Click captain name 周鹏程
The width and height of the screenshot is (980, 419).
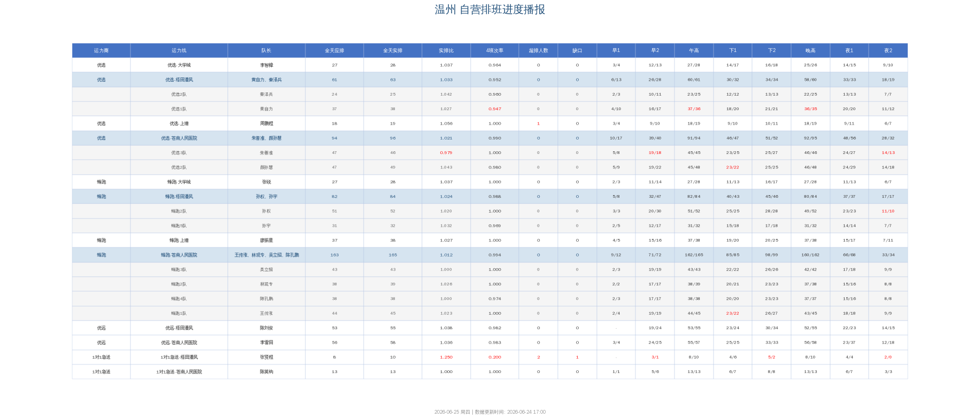[266, 123]
